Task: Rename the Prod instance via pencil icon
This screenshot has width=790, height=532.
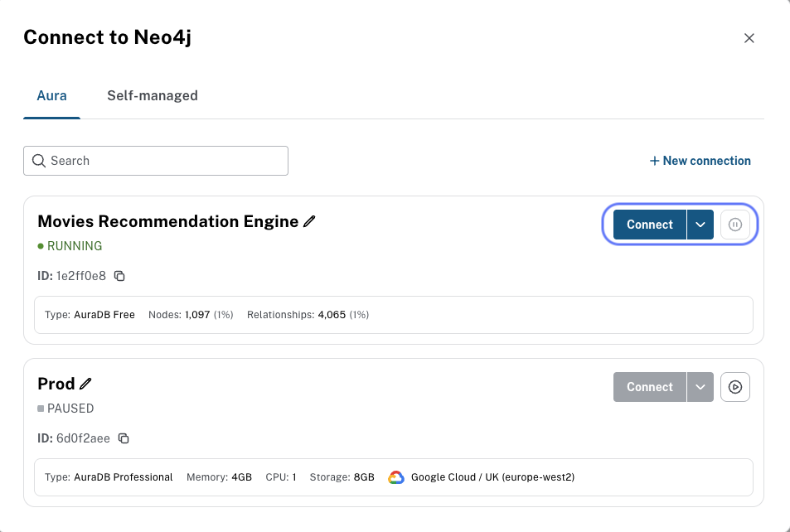Action: (85, 384)
